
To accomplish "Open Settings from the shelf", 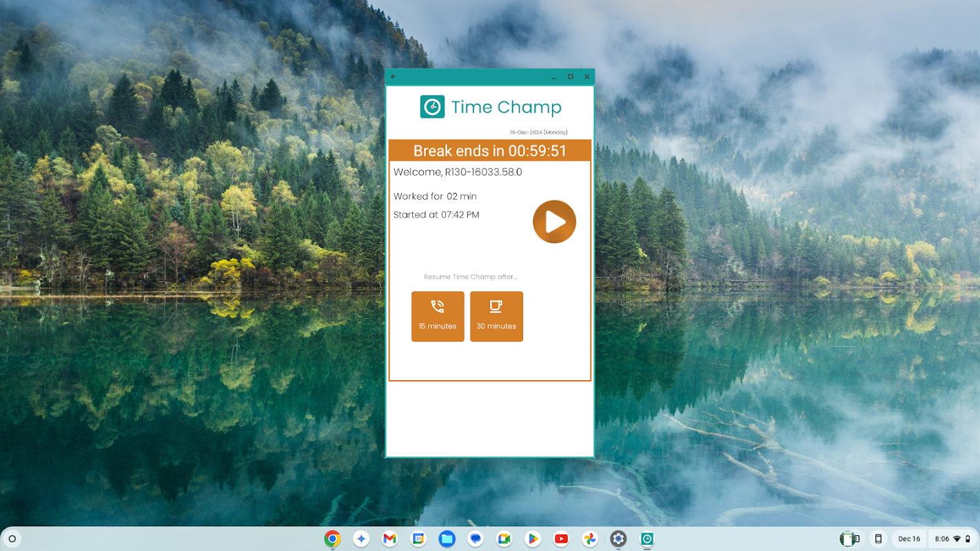I will [x=619, y=539].
